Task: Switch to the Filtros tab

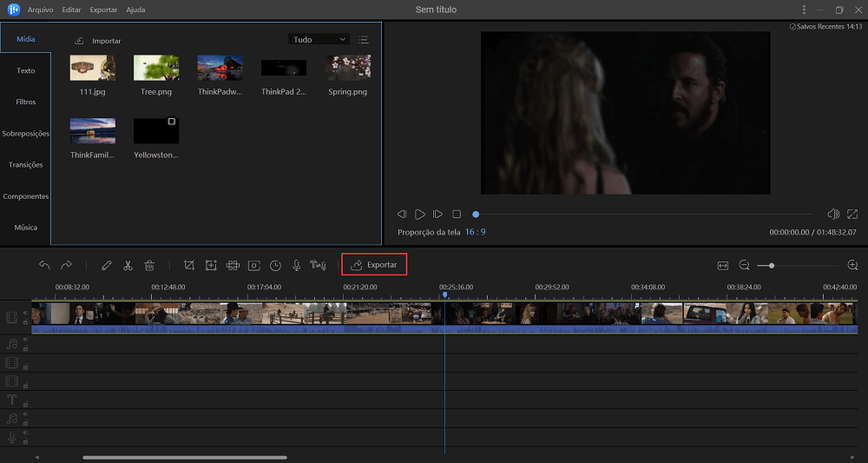Action: [25, 102]
